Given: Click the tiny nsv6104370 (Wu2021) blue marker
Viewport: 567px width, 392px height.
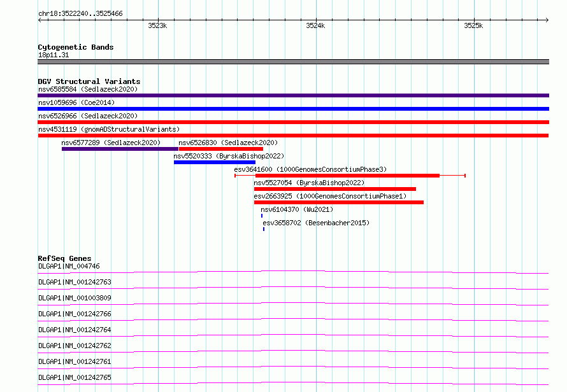Looking at the screenshot, I should point(262,216).
